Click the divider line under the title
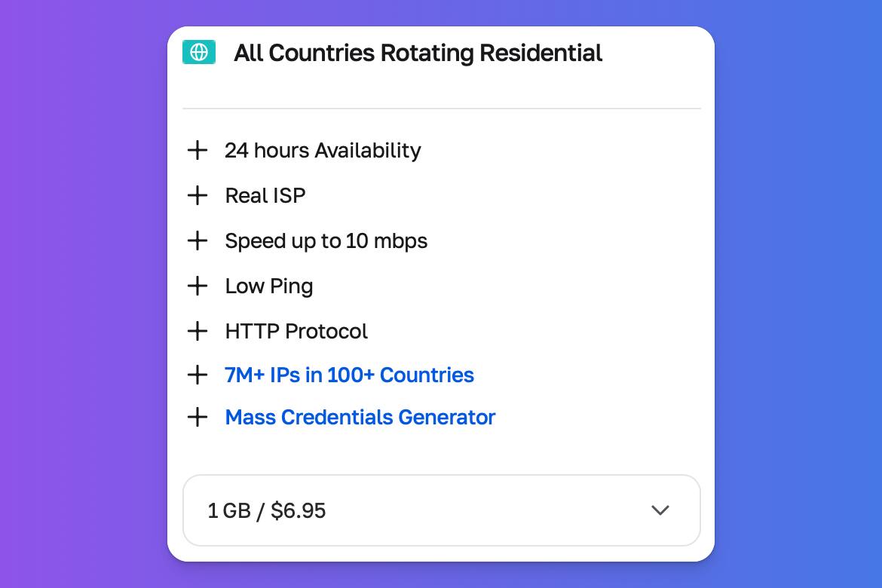 [x=442, y=108]
